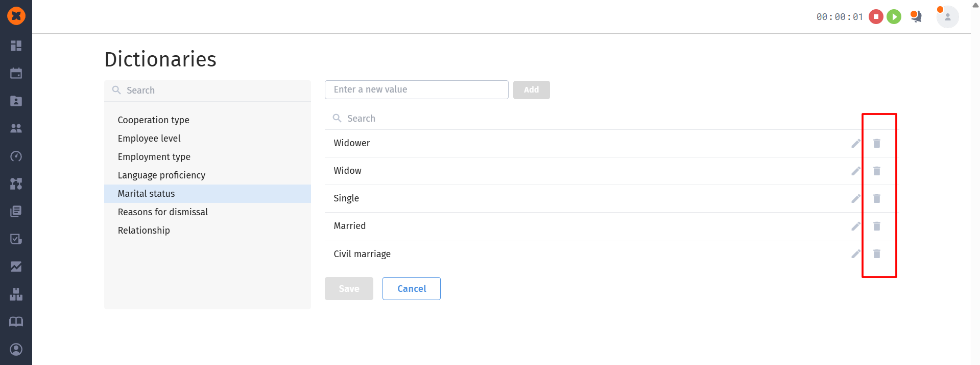The width and height of the screenshot is (980, 365).
Task: Click the Cancel button
Action: 411,289
